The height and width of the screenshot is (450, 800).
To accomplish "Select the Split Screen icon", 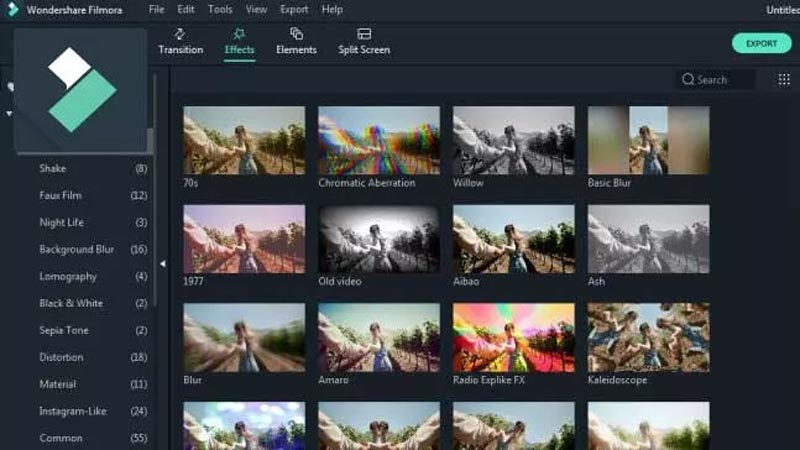I will point(364,34).
